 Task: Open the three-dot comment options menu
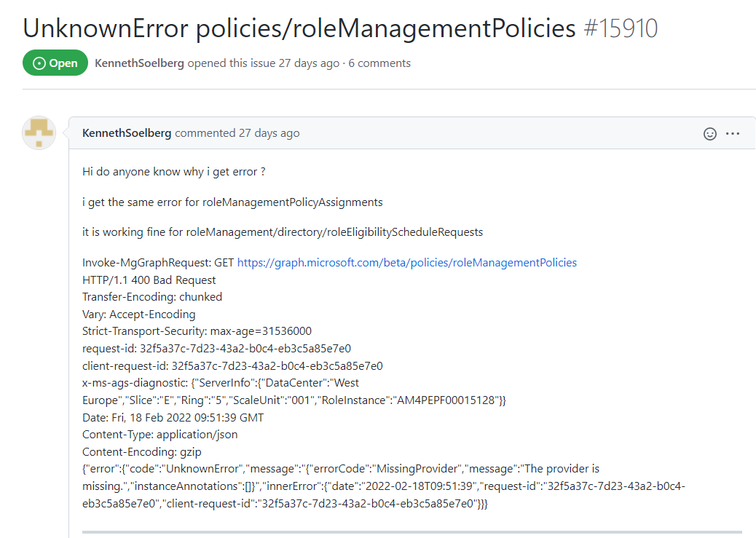click(733, 134)
